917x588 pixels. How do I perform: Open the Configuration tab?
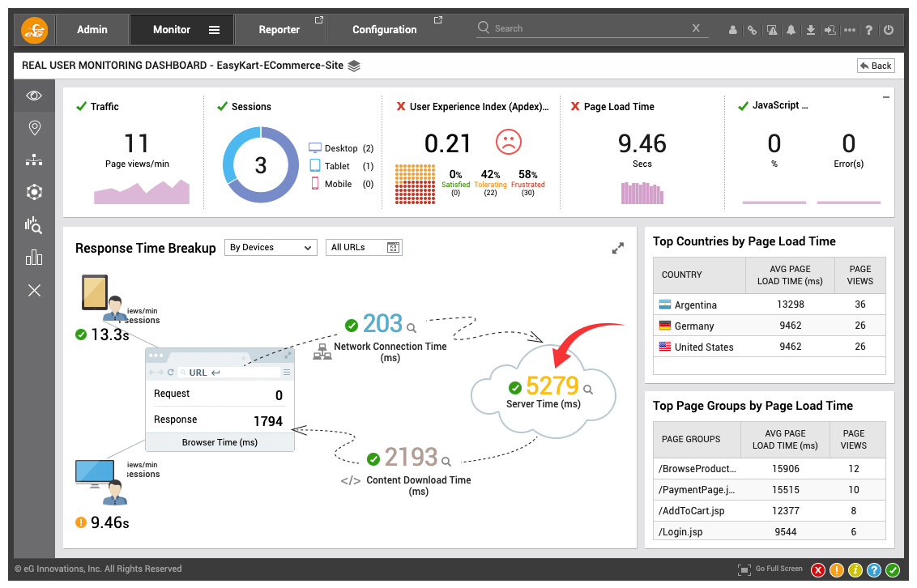(x=384, y=30)
